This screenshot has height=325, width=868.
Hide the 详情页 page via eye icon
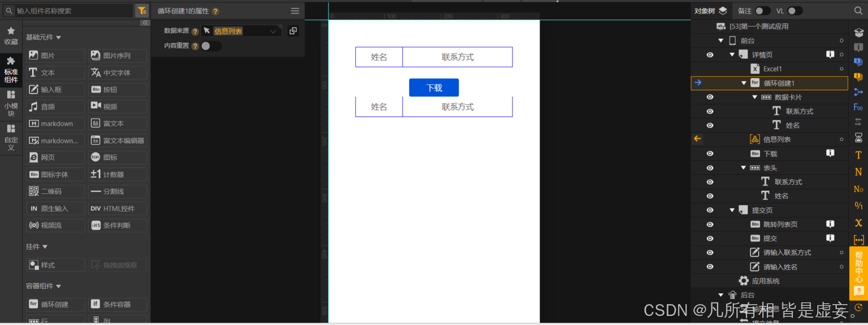tap(710, 55)
